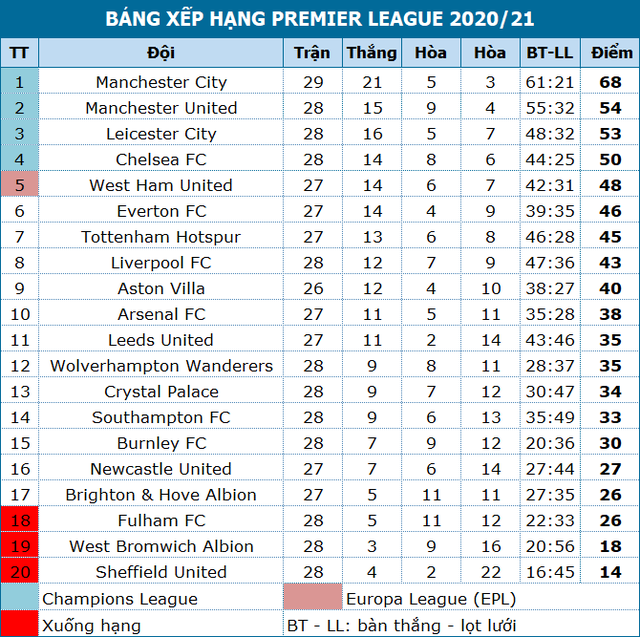Screen dimensions: 640x637
Task: Click the pink rank 5 cell
Action: click(20, 185)
